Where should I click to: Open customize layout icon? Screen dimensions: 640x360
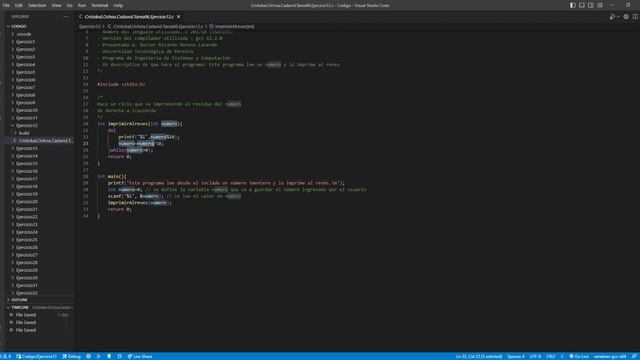600,5
